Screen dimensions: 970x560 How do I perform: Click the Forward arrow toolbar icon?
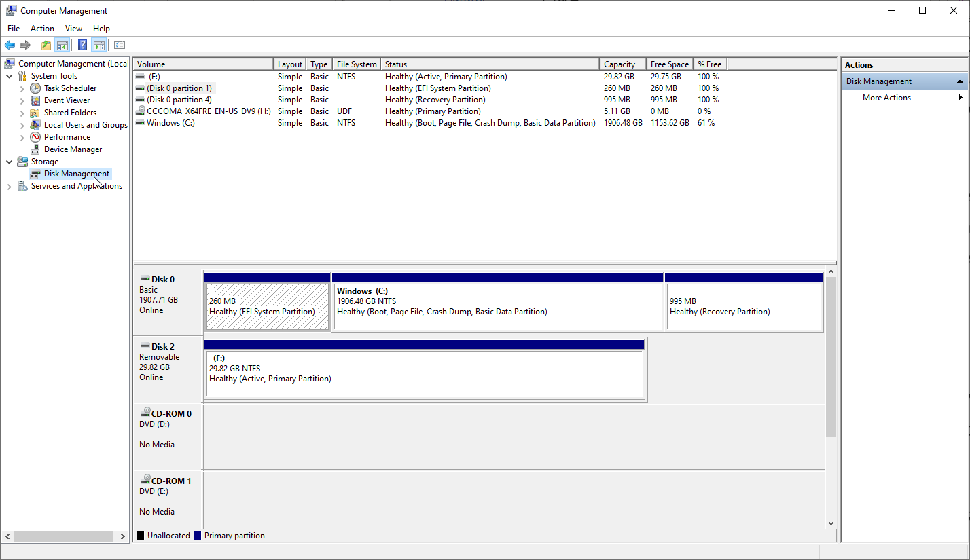(x=25, y=45)
